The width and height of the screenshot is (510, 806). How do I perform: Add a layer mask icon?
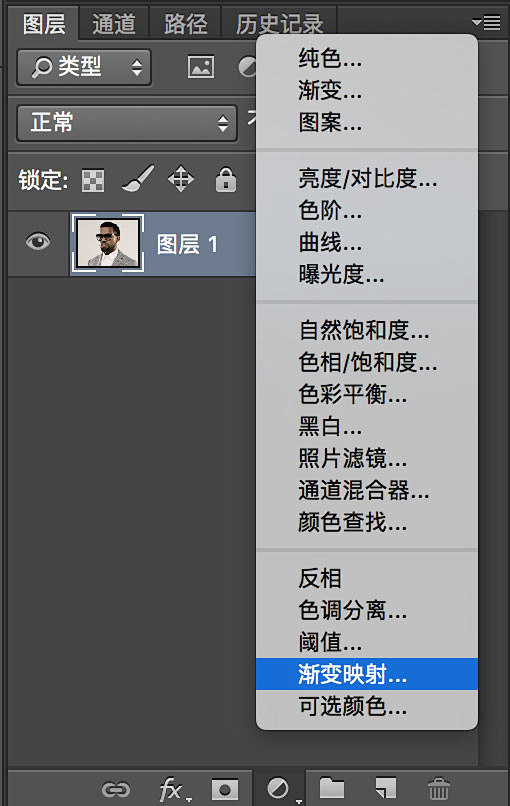[225, 789]
